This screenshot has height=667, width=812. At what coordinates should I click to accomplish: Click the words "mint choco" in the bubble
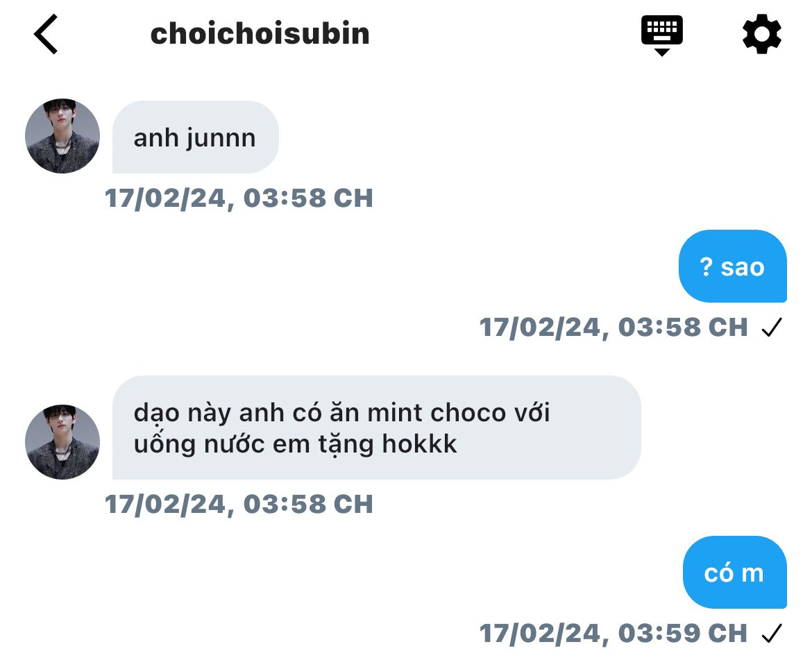click(437, 413)
